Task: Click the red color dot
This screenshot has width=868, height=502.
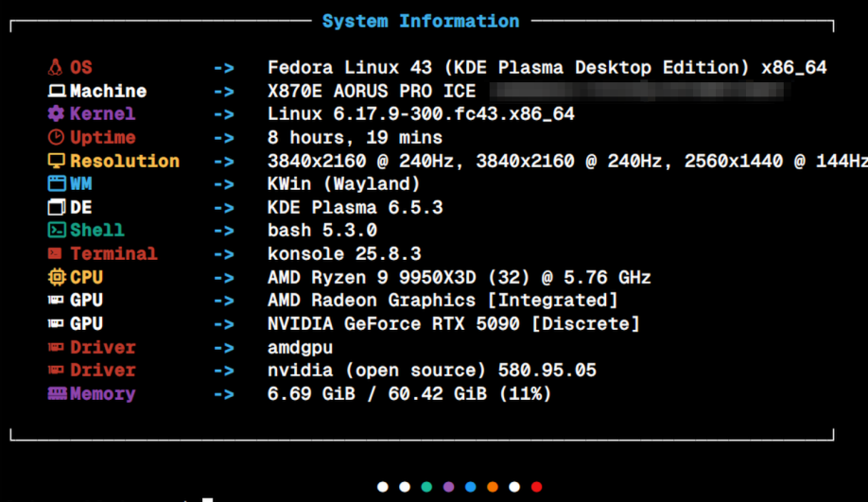Action: pyautogui.click(x=536, y=487)
